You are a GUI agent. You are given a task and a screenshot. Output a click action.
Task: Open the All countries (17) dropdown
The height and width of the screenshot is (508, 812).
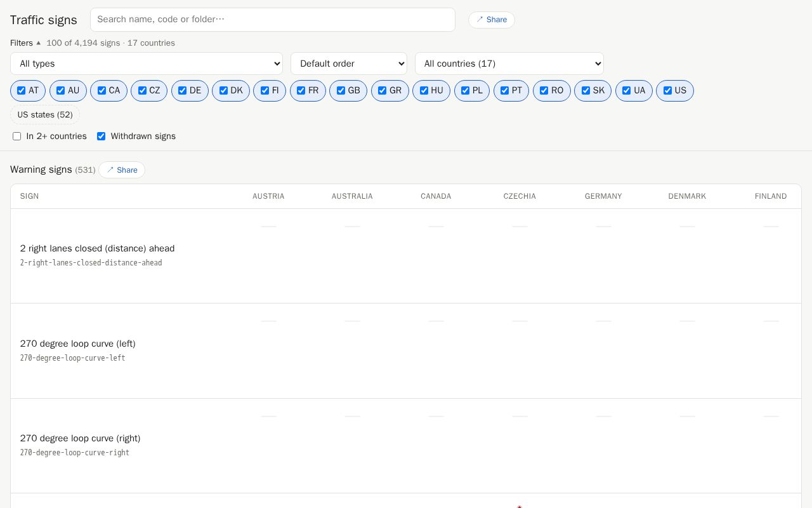[509, 63]
